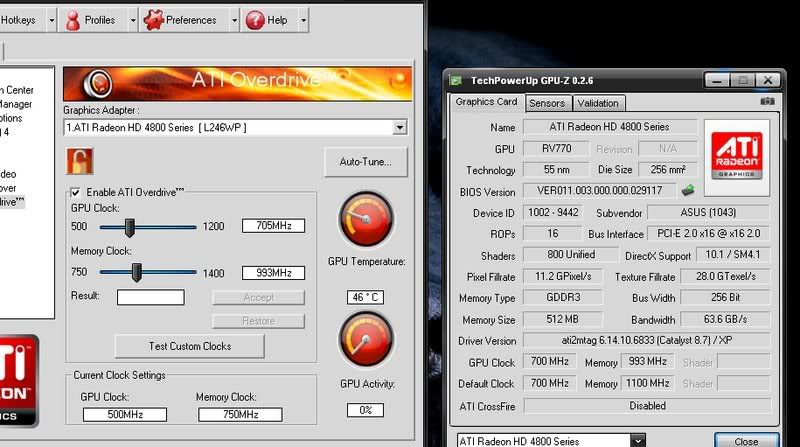The width and height of the screenshot is (800, 447).
Task: Click the 10.1 / SM4.1 DirectX field
Action: tap(733, 255)
